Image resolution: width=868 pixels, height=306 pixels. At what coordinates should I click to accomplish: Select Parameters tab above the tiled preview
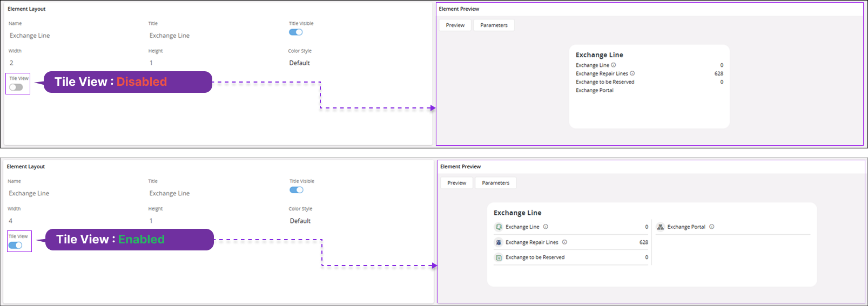click(496, 183)
